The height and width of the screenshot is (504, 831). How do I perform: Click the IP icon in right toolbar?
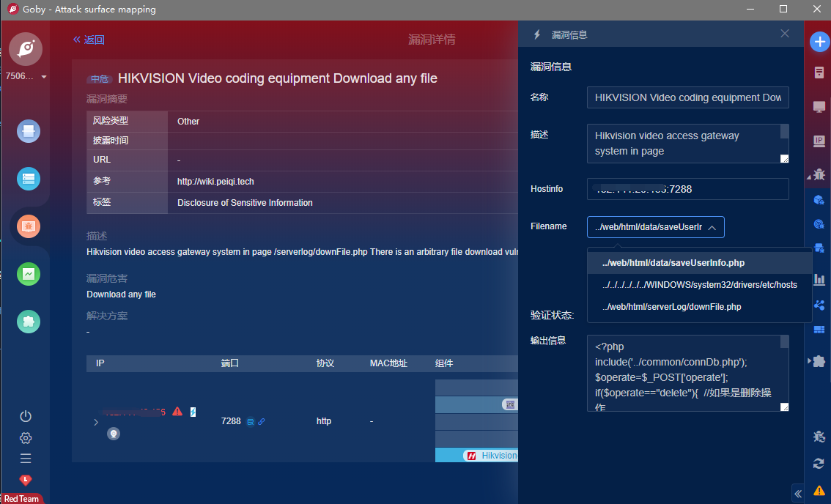click(819, 141)
